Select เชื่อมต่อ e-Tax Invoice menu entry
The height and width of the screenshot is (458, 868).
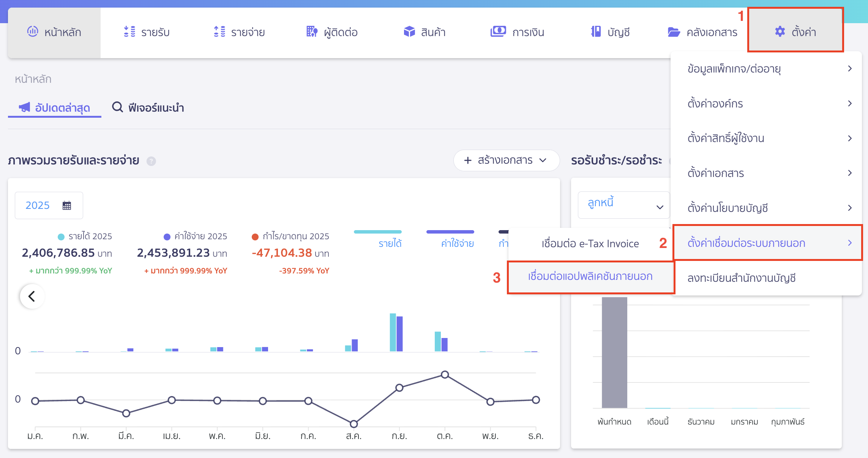590,243
